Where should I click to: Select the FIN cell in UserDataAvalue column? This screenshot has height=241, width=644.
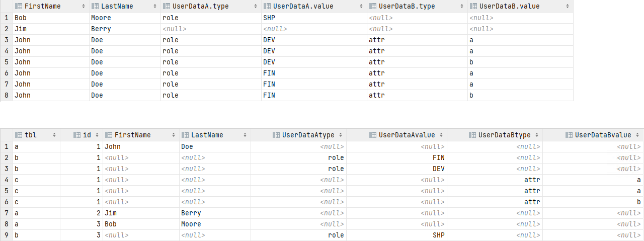[x=439, y=157]
